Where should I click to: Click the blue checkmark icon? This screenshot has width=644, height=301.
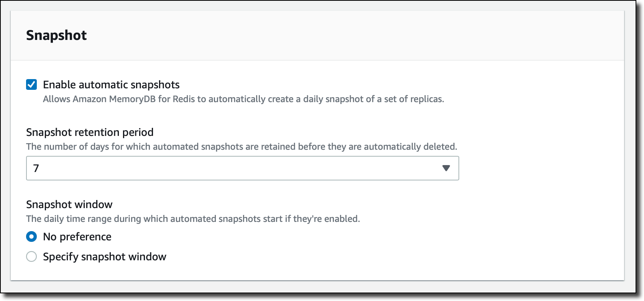(31, 84)
